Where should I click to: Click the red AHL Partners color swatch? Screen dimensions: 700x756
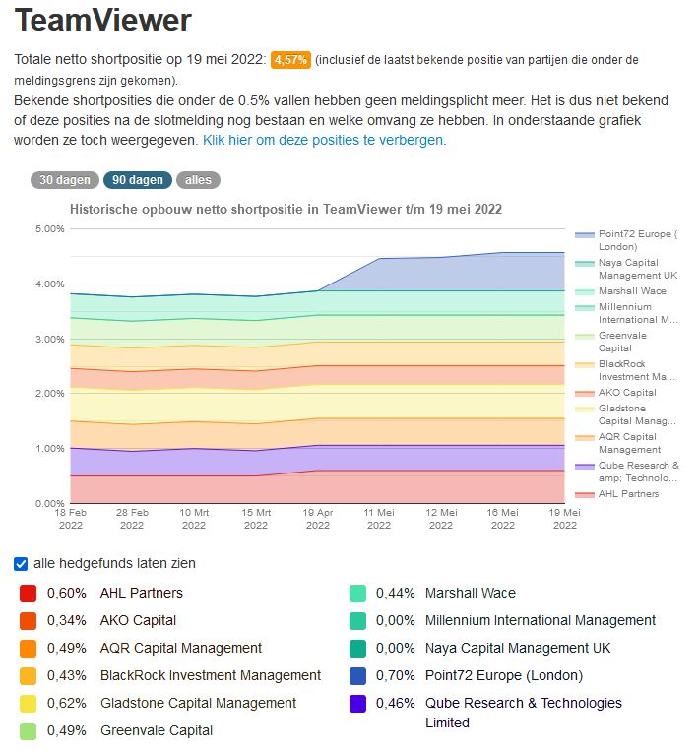28,593
